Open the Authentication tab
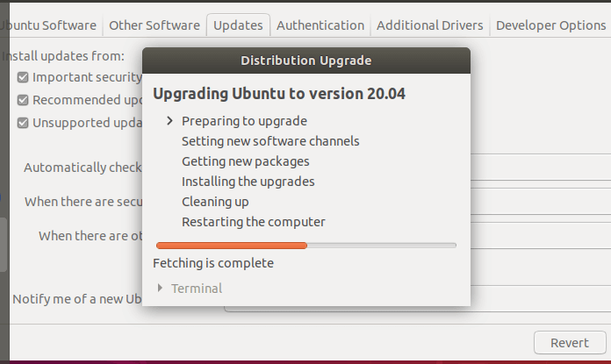Image resolution: width=611 pixels, height=364 pixels. pyautogui.click(x=320, y=25)
